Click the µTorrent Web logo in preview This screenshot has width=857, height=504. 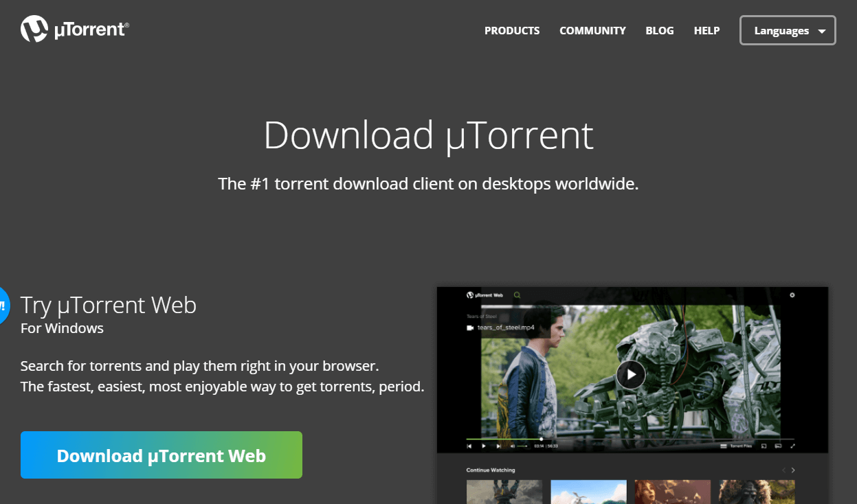(x=485, y=295)
